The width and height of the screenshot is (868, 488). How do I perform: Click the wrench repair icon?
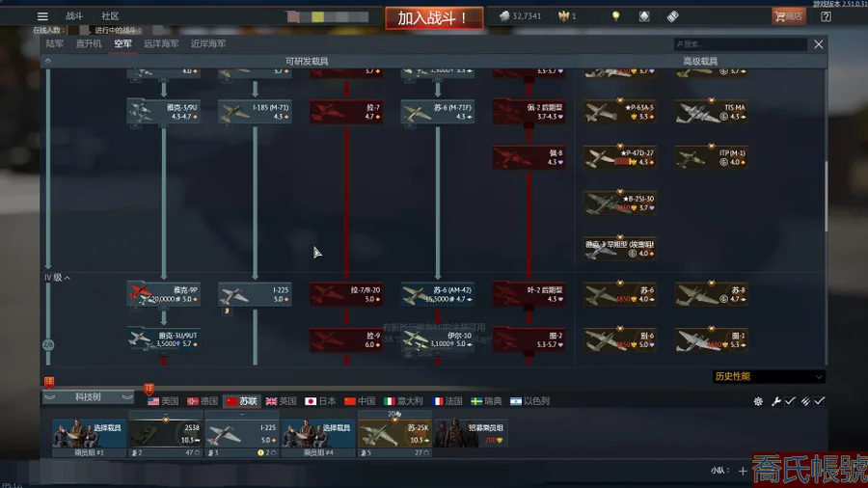click(775, 401)
